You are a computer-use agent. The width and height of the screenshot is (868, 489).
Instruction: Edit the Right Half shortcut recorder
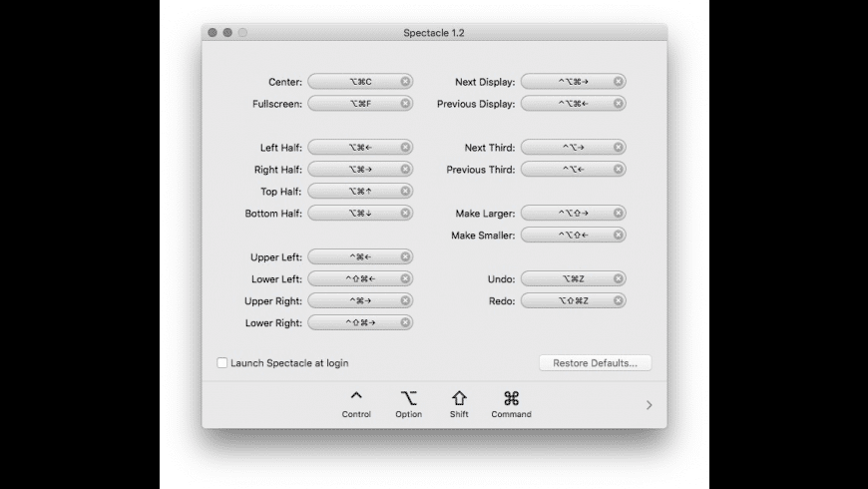tap(360, 170)
